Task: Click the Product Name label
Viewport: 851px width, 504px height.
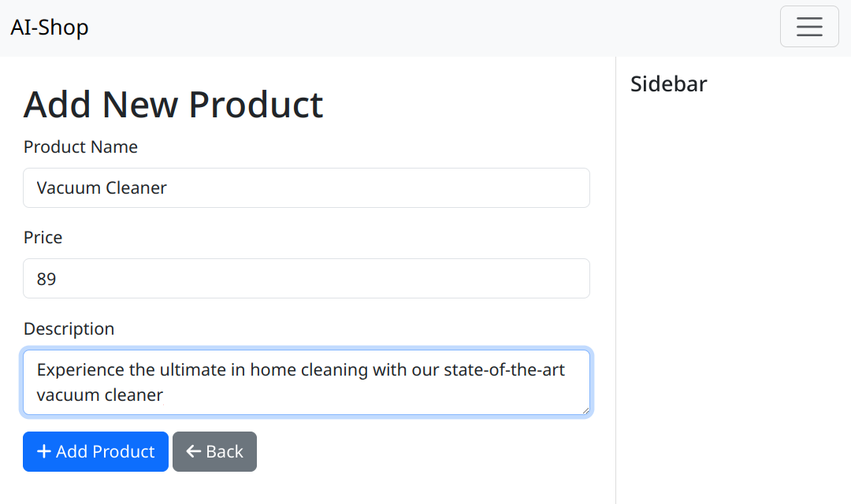Action: point(80,147)
